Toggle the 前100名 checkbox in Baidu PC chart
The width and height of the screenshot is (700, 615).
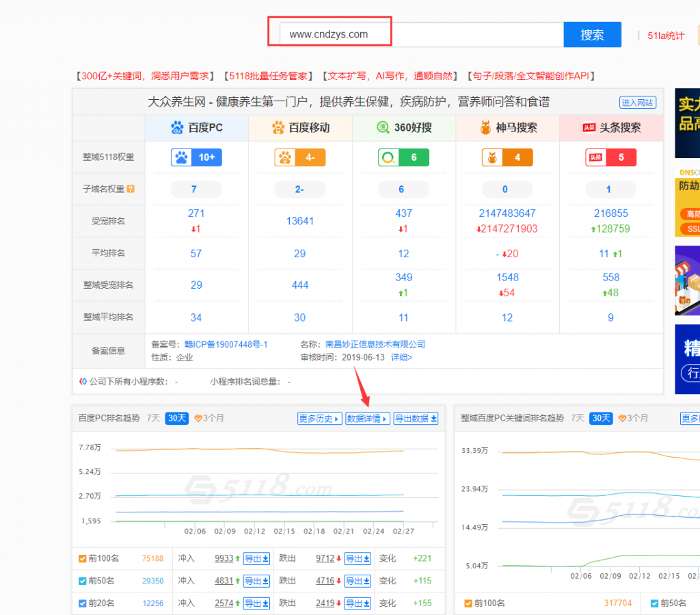[x=83, y=559]
